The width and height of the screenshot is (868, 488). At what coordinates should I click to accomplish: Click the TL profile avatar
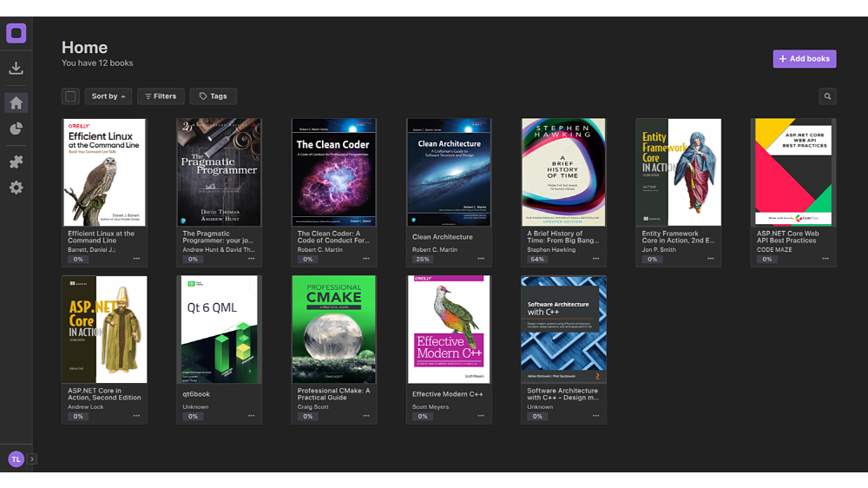tap(16, 458)
